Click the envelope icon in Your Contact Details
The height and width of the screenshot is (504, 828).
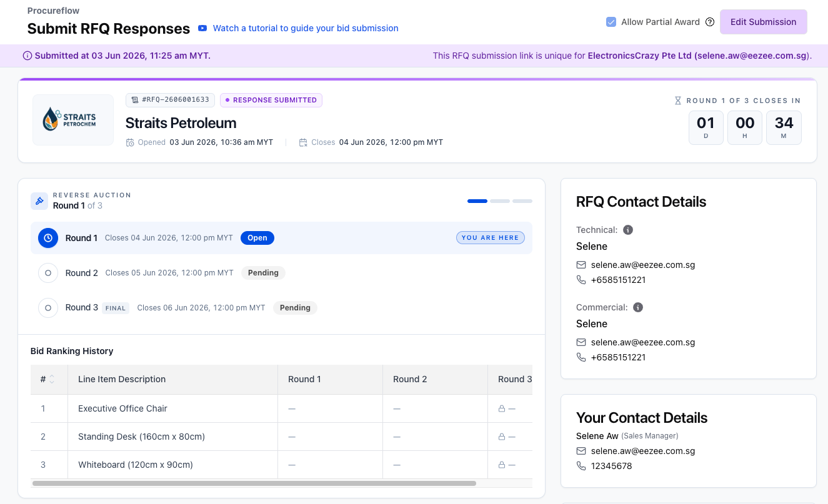point(581,451)
